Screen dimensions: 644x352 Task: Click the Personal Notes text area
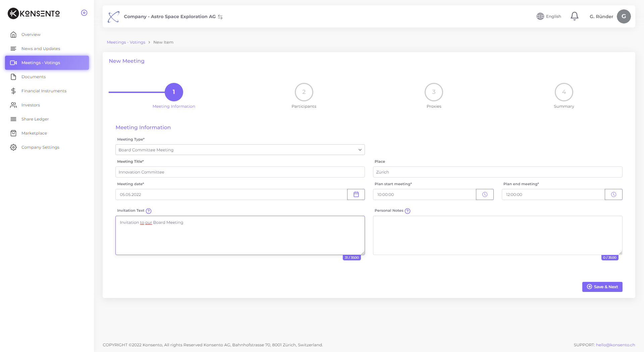click(x=497, y=235)
